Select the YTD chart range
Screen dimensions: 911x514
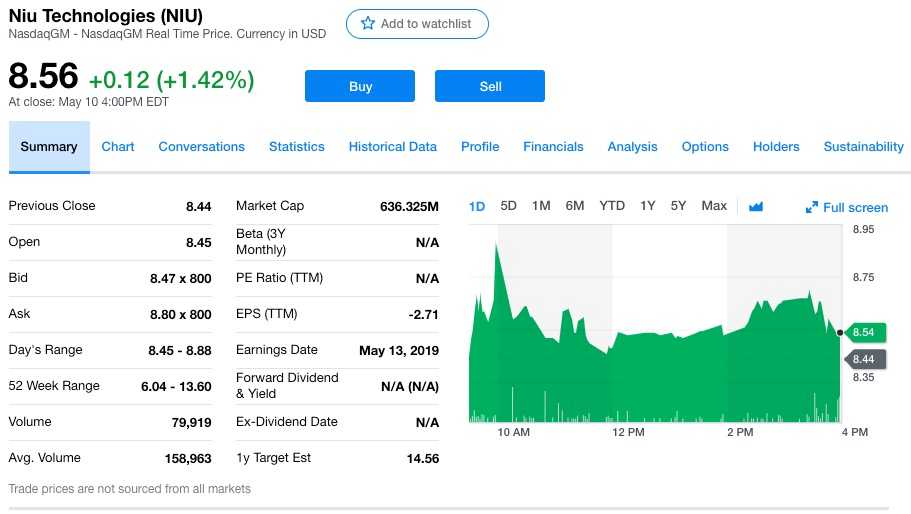pos(612,206)
